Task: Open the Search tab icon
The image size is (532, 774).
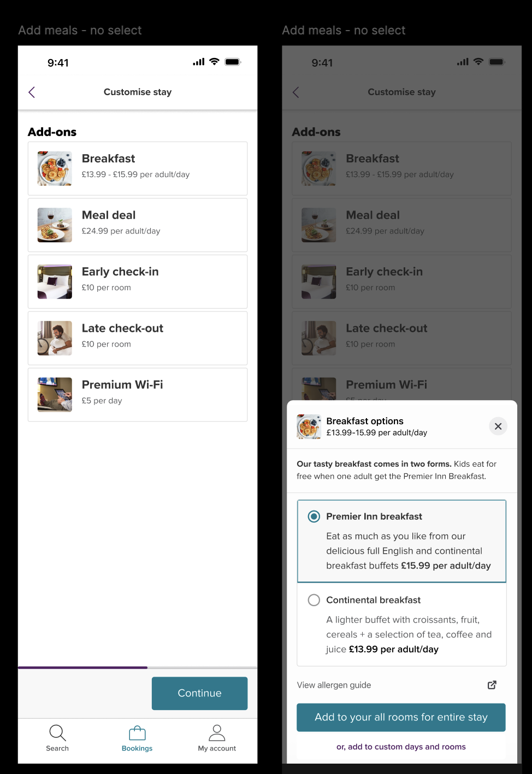Action: (x=57, y=732)
